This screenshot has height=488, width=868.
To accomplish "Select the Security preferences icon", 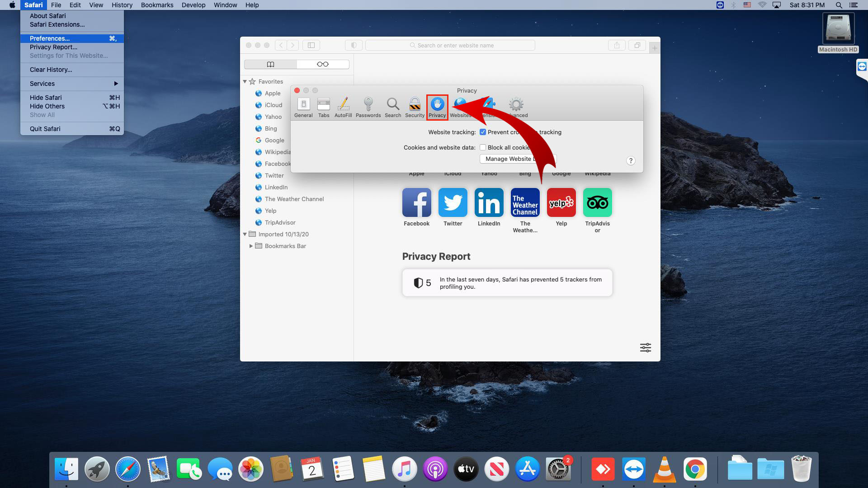I will 415,107.
